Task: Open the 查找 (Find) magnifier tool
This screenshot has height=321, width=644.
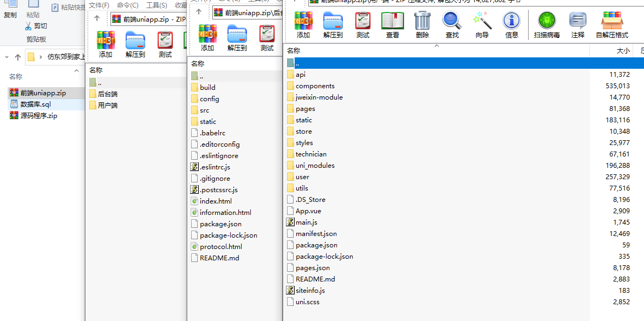Action: click(452, 25)
